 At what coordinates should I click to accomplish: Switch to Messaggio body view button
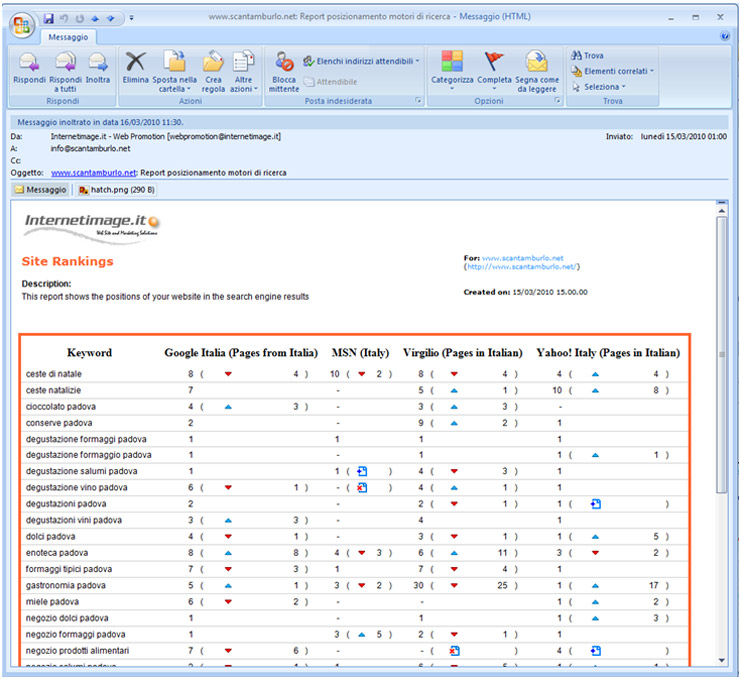tap(41, 190)
